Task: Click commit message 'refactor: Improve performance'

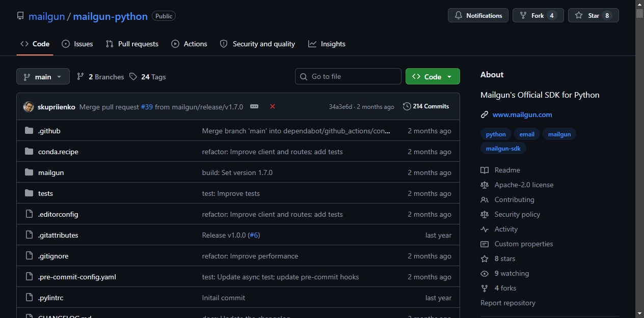Action: click(x=250, y=256)
